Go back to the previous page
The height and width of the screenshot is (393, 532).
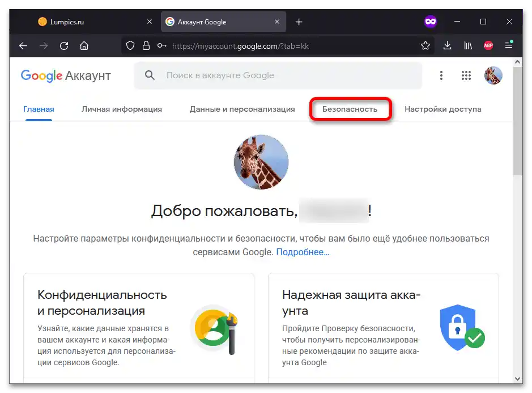(23, 45)
